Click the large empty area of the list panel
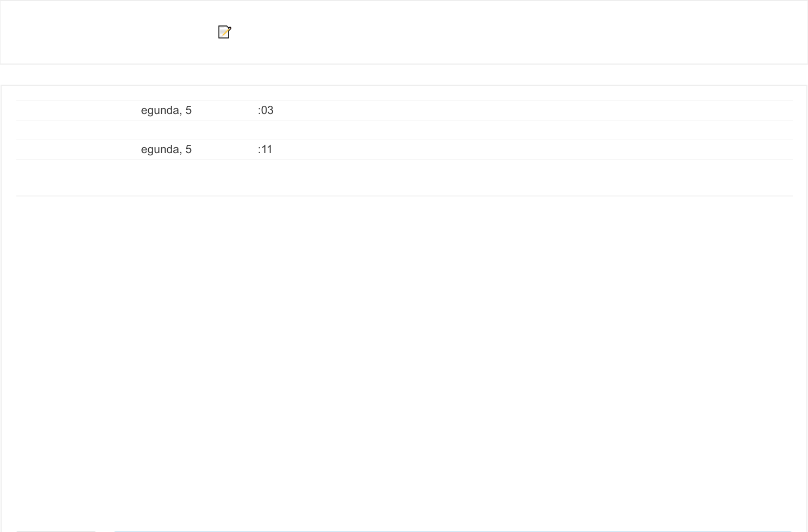Viewport: 808px width, 532px height. point(404,353)
